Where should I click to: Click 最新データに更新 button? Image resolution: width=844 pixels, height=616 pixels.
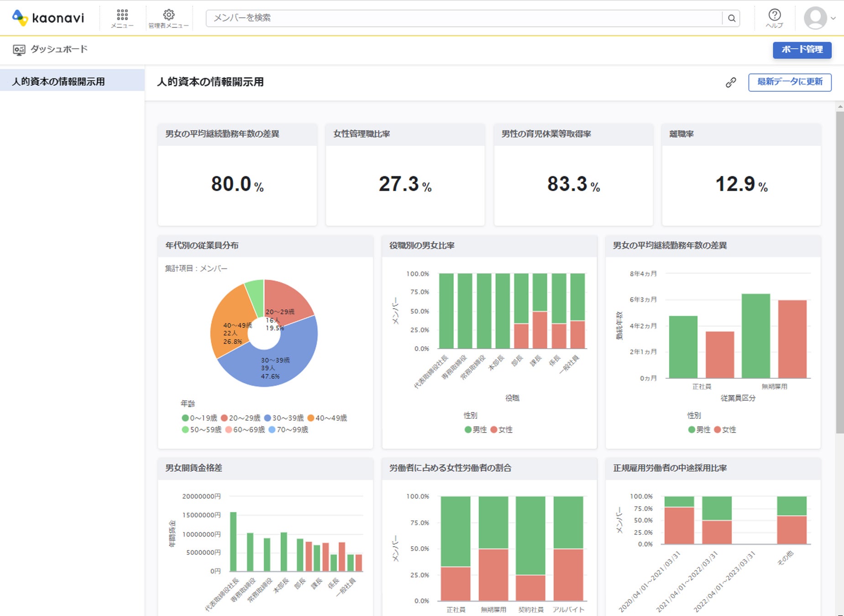789,82
